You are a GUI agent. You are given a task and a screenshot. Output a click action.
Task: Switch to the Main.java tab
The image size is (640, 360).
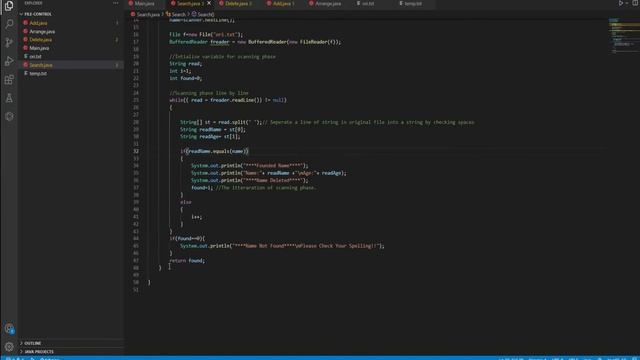(144, 3)
